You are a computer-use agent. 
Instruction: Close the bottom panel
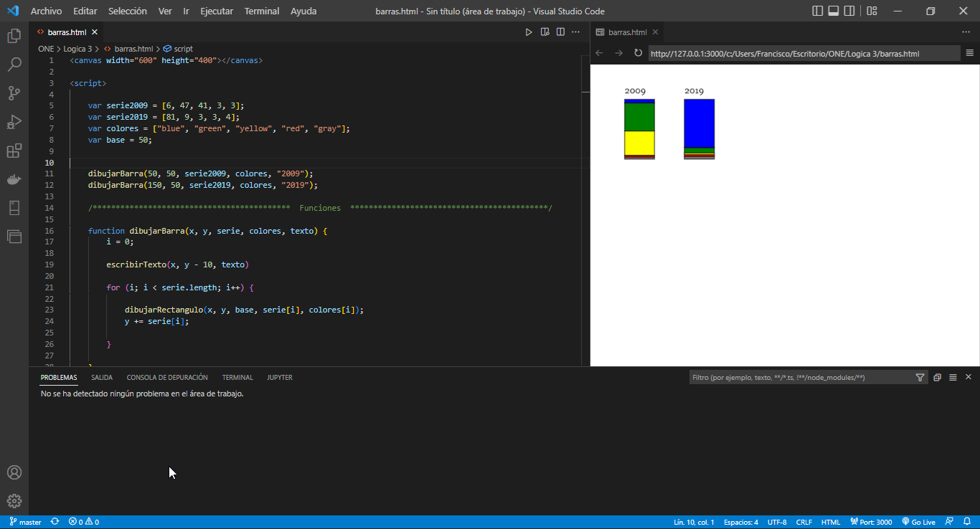(968, 377)
